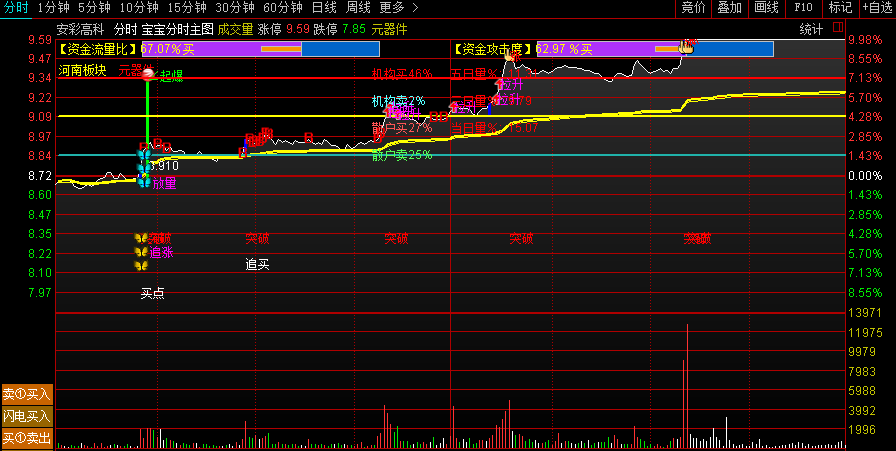Click the hand icon at 涨 marker
896x451 pixels.
[510, 54]
